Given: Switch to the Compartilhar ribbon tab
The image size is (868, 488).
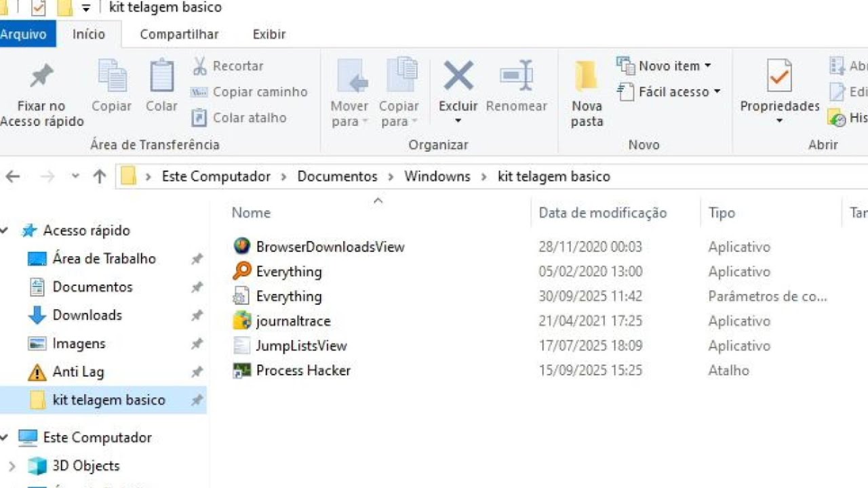Looking at the screenshot, I should [179, 34].
